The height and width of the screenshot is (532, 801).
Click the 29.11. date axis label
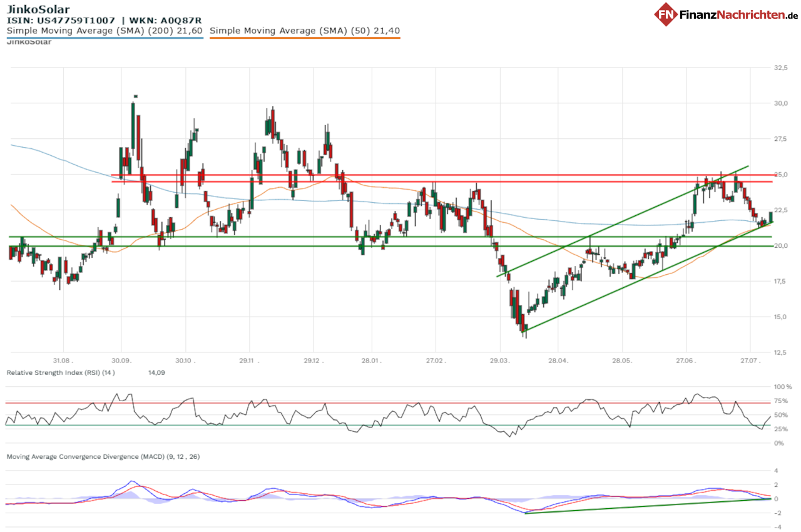coord(249,361)
